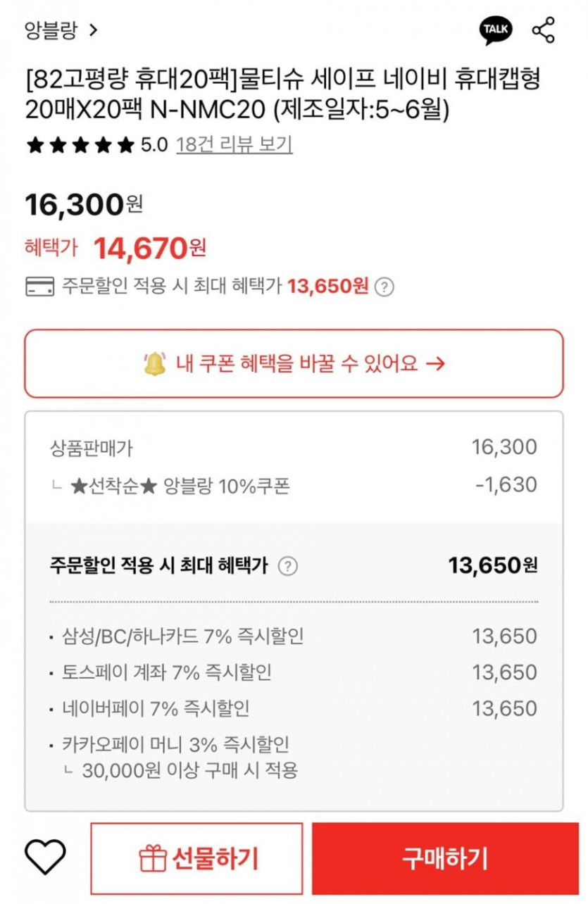588x904 pixels.
Task: Tap the yellow bell coupon icon
Action: 155,363
